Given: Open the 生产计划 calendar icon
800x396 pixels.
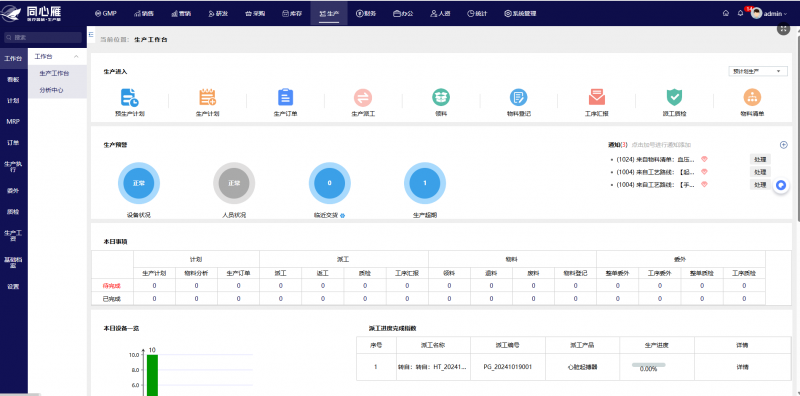Looking at the screenshot, I should 207,97.
